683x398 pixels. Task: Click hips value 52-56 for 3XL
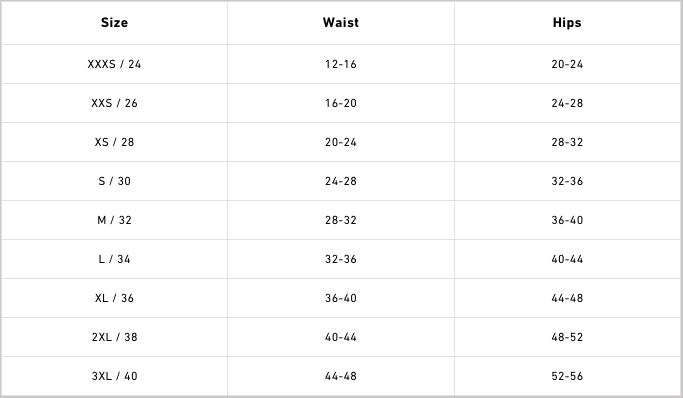click(567, 376)
